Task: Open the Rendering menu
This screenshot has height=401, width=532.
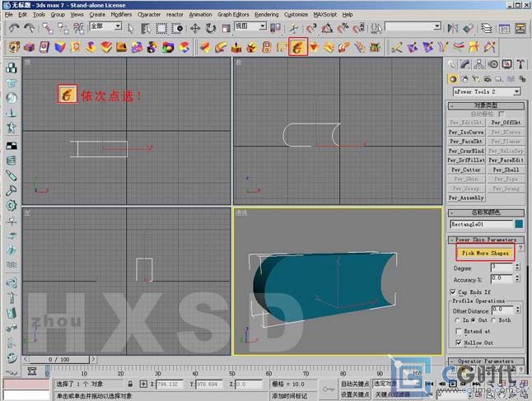Action: 266,15
